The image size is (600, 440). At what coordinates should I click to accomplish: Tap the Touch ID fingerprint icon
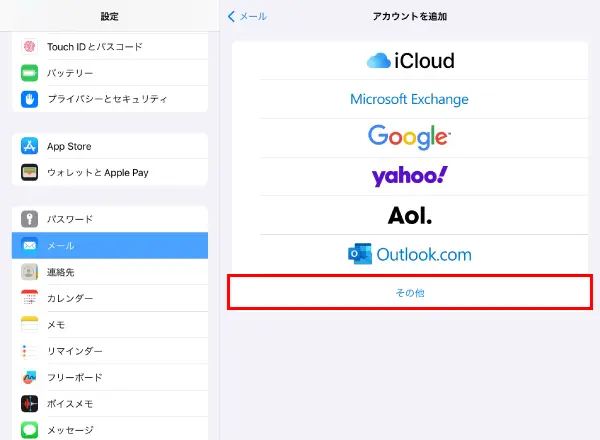pos(29,46)
